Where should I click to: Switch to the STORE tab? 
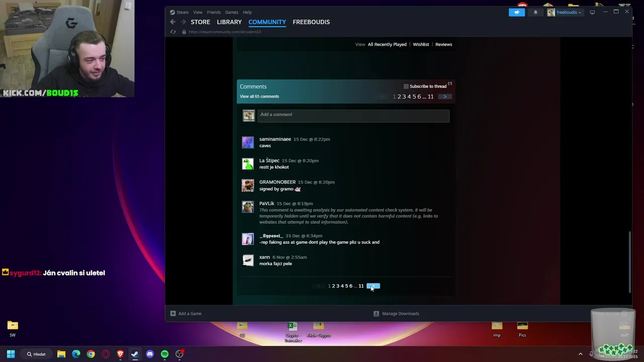click(200, 22)
